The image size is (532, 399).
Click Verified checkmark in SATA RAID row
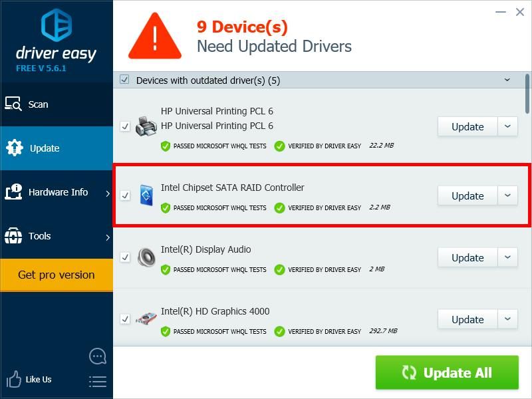coord(279,208)
